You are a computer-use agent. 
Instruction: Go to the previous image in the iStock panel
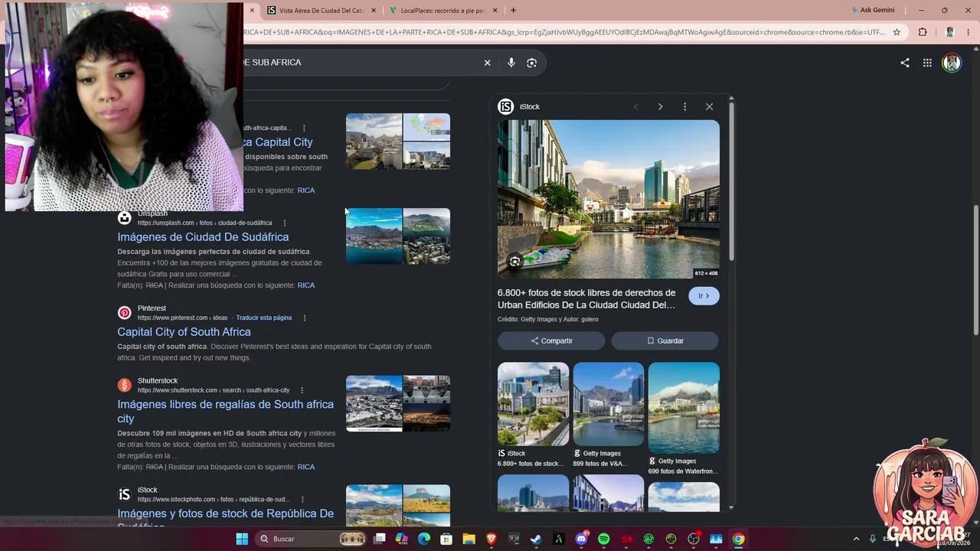click(x=635, y=106)
